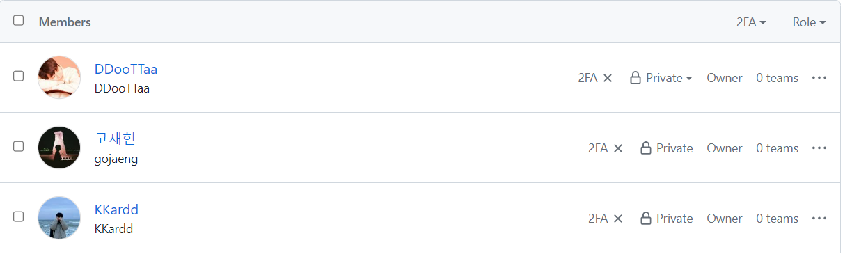Expand the 2FA filter dropdown

pyautogui.click(x=751, y=22)
